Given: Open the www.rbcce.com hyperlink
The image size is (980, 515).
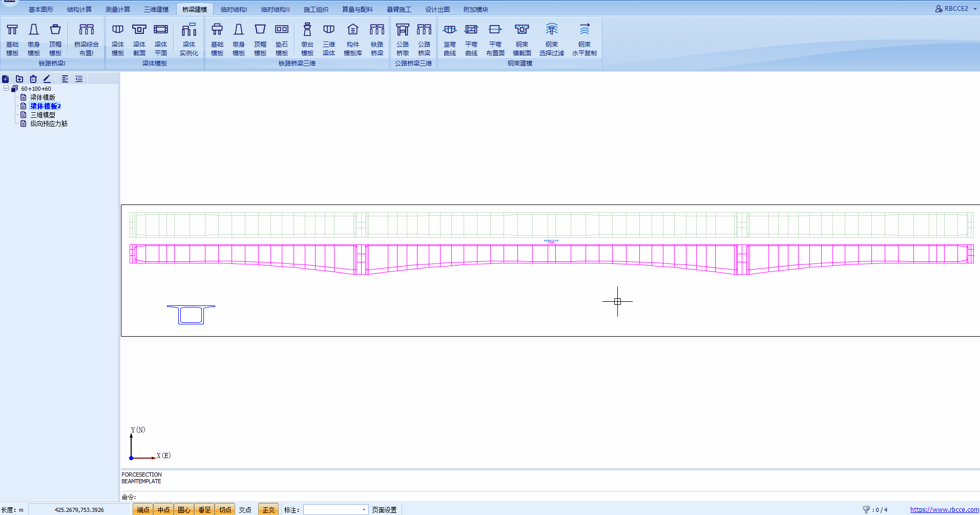Looking at the screenshot, I should pos(944,509).
